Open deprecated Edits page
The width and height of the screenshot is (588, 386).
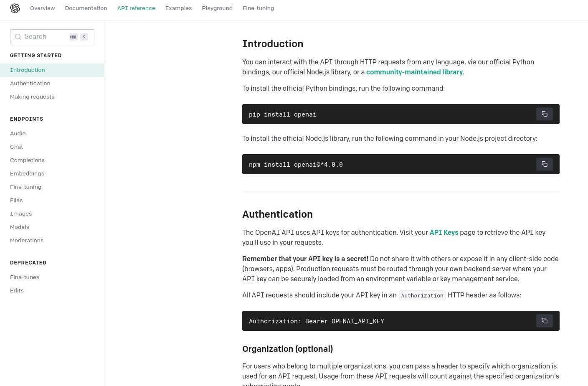point(17,291)
